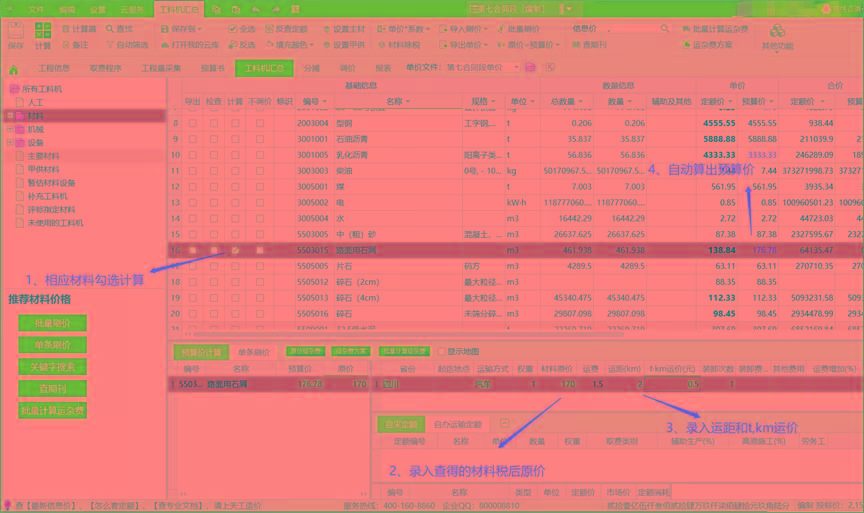
Task: Click the 查找 search tool
Action: click(120, 29)
